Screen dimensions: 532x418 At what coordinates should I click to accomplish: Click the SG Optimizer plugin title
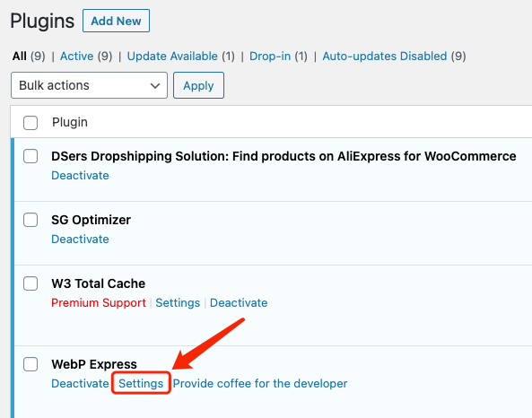[x=91, y=220]
